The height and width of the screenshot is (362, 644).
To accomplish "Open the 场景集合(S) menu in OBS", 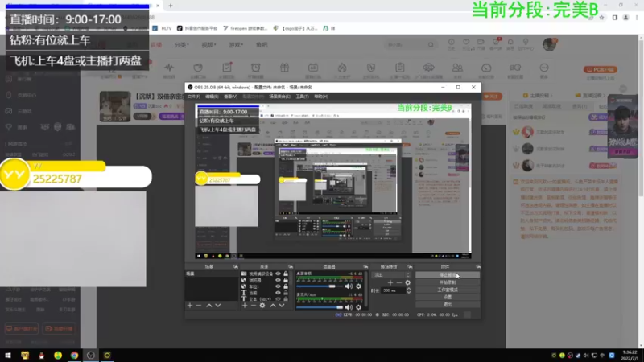I will pyautogui.click(x=279, y=97).
